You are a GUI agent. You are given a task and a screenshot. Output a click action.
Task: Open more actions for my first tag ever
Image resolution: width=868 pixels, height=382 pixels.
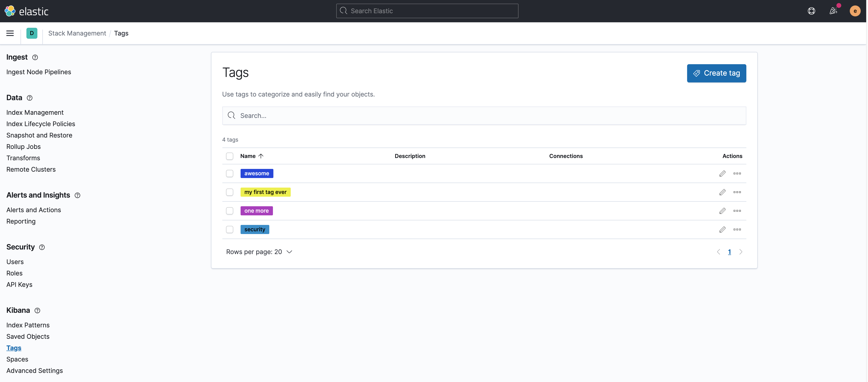(x=737, y=192)
